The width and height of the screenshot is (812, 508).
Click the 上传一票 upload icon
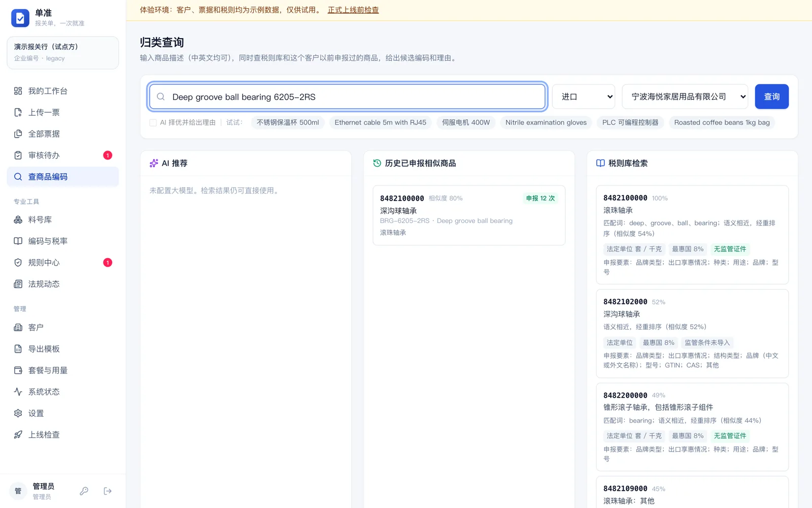pos(18,112)
